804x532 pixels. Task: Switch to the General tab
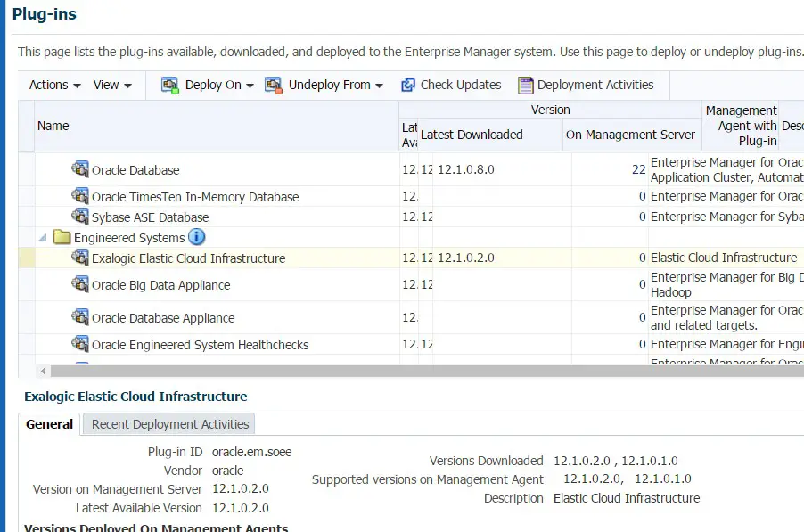click(x=49, y=424)
